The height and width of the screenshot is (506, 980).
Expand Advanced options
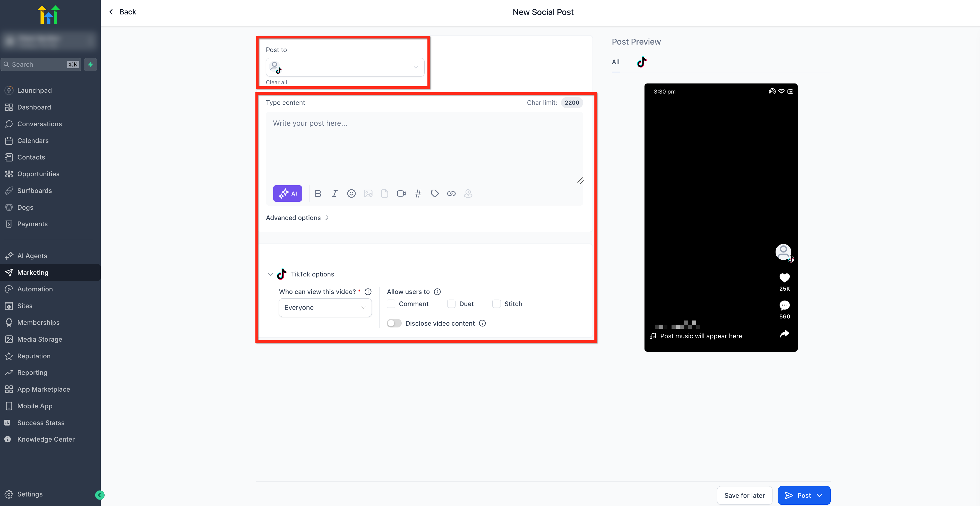click(x=297, y=218)
